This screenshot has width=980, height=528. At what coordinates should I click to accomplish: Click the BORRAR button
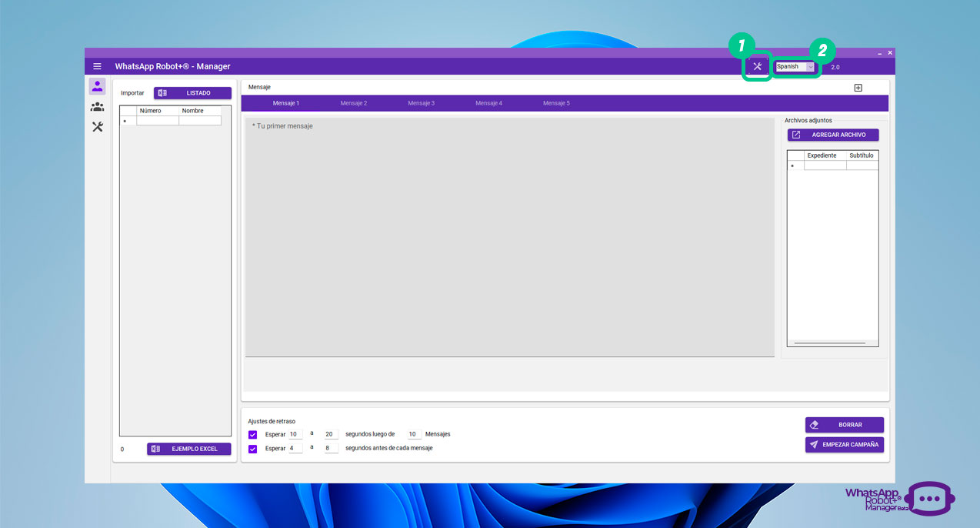click(x=845, y=425)
